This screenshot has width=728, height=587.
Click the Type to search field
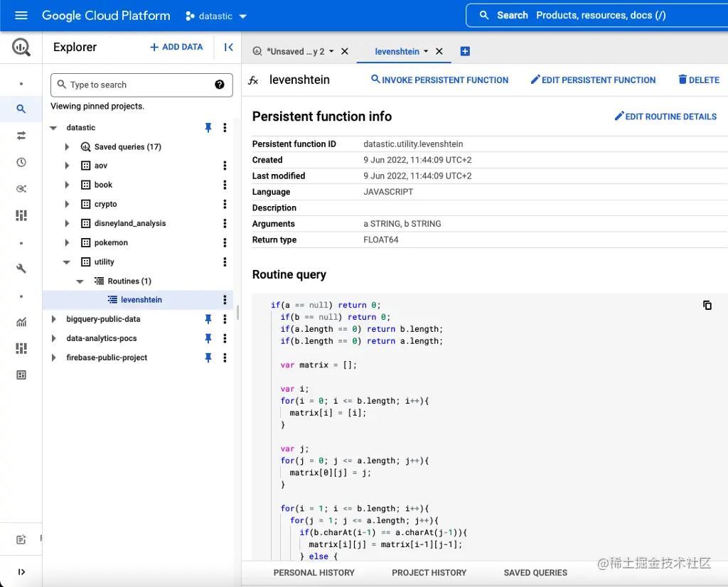click(x=141, y=85)
